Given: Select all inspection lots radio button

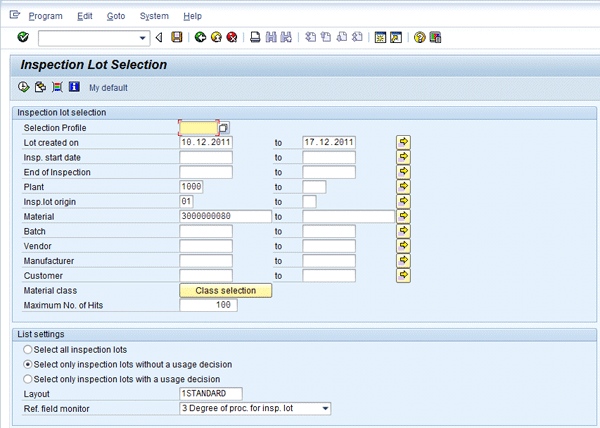Looking at the screenshot, I should pos(28,350).
